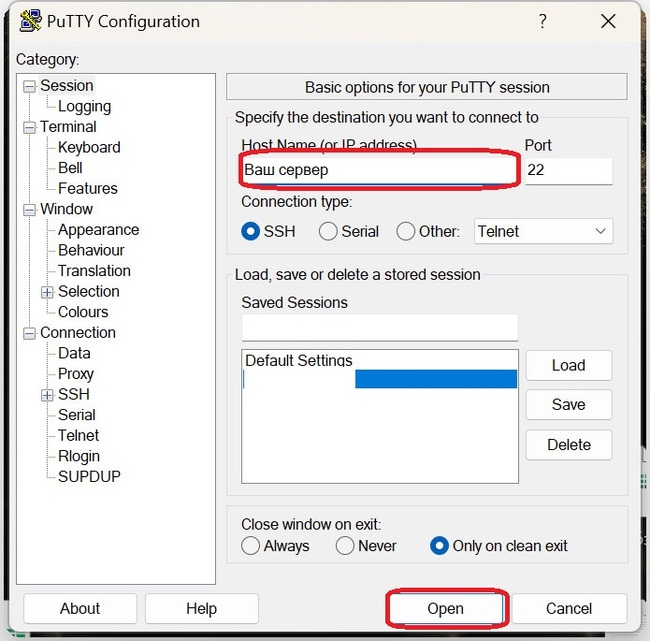This screenshot has width=650, height=641.
Task: Expand the SSH category node
Action: click(47, 395)
